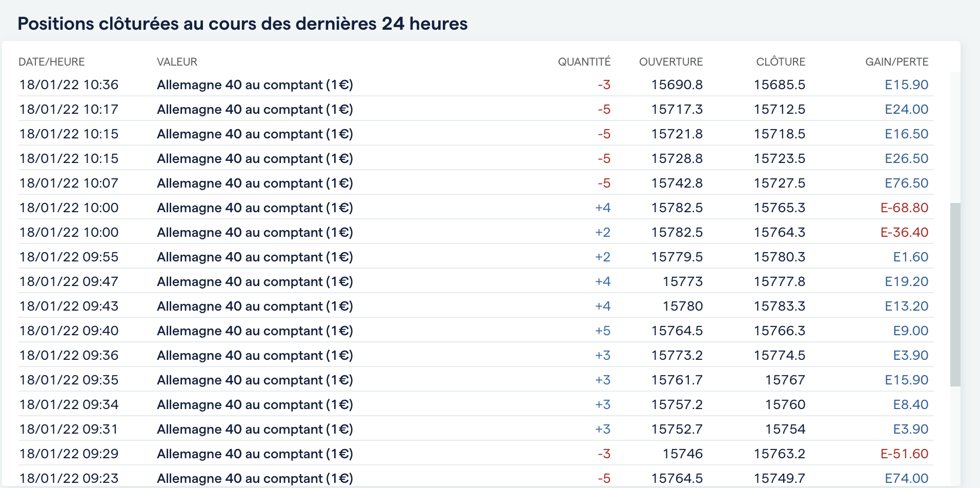Click the E-36.40 loss value

[904, 232]
